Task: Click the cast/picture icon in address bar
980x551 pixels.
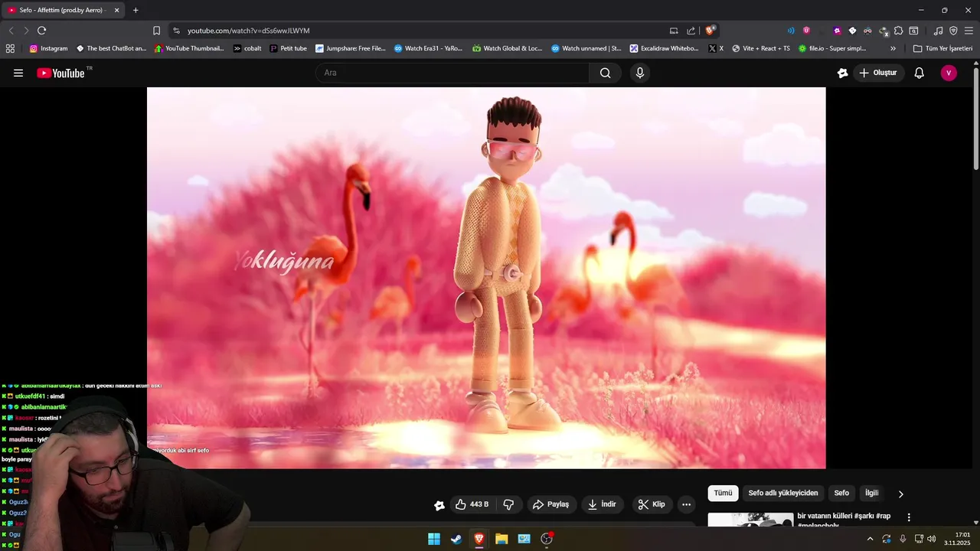Action: 674,31
